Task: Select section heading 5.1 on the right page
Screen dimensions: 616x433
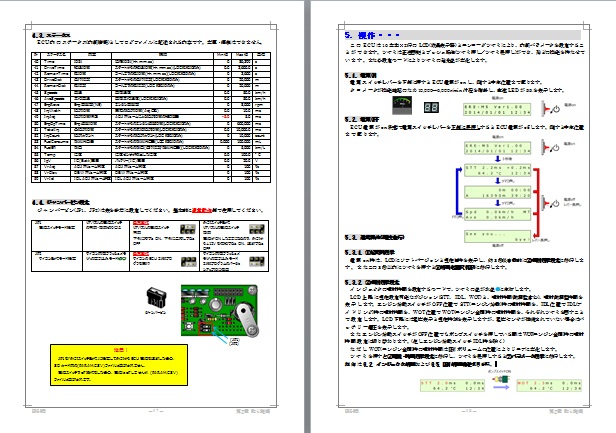Action: click(x=360, y=75)
